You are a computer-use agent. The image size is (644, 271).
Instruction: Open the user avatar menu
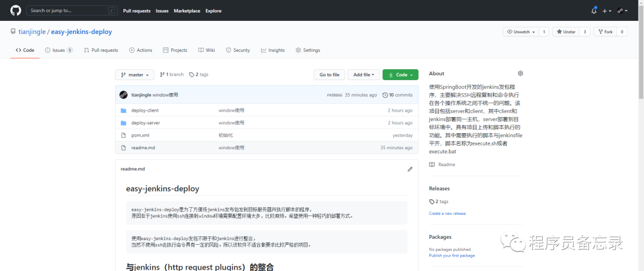point(622,11)
